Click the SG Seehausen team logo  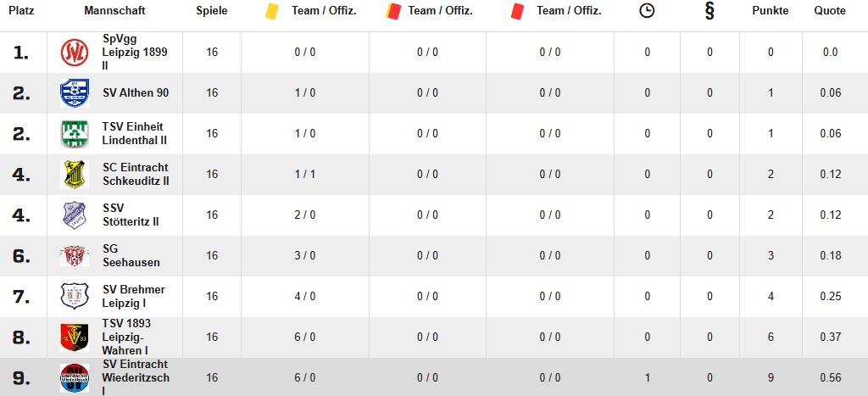75,256
